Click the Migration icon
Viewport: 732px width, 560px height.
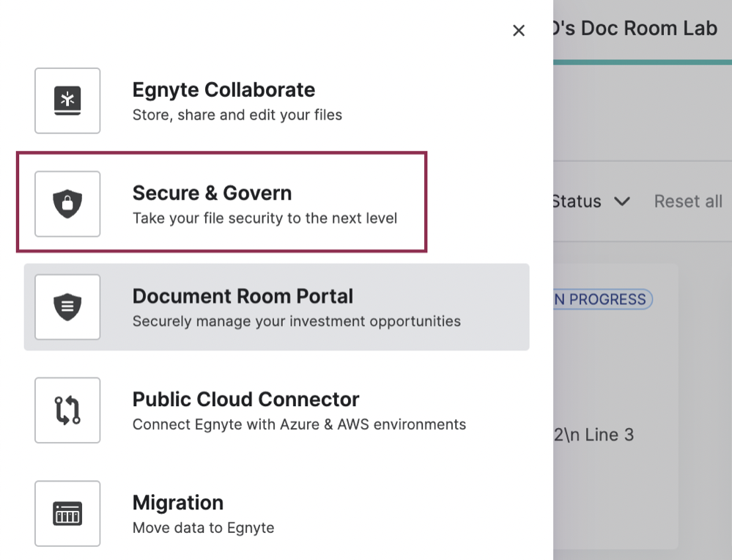click(67, 513)
